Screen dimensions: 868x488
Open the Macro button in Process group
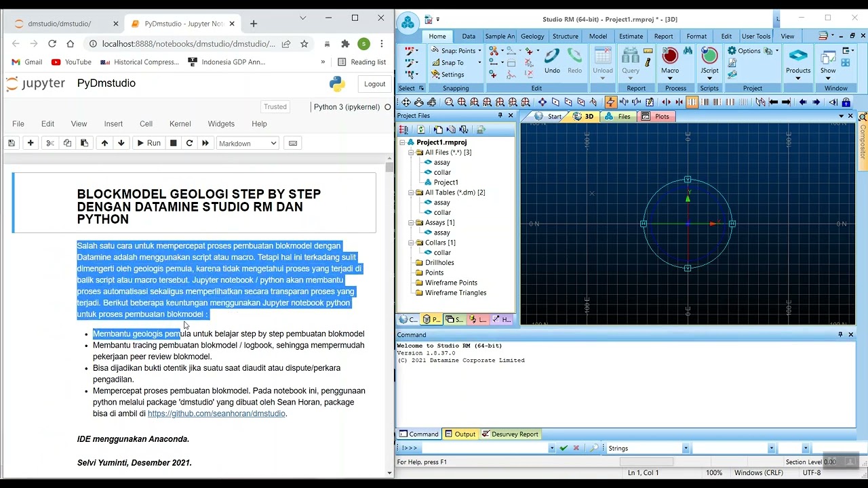[670, 62]
